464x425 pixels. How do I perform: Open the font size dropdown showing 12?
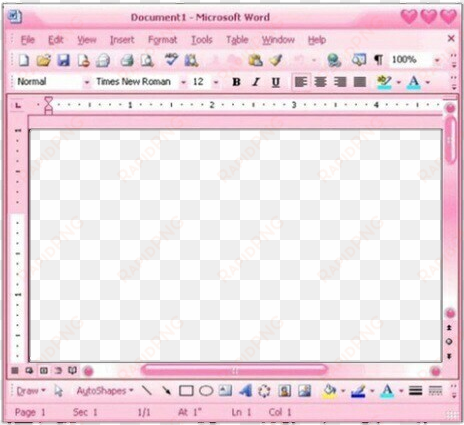click(216, 82)
